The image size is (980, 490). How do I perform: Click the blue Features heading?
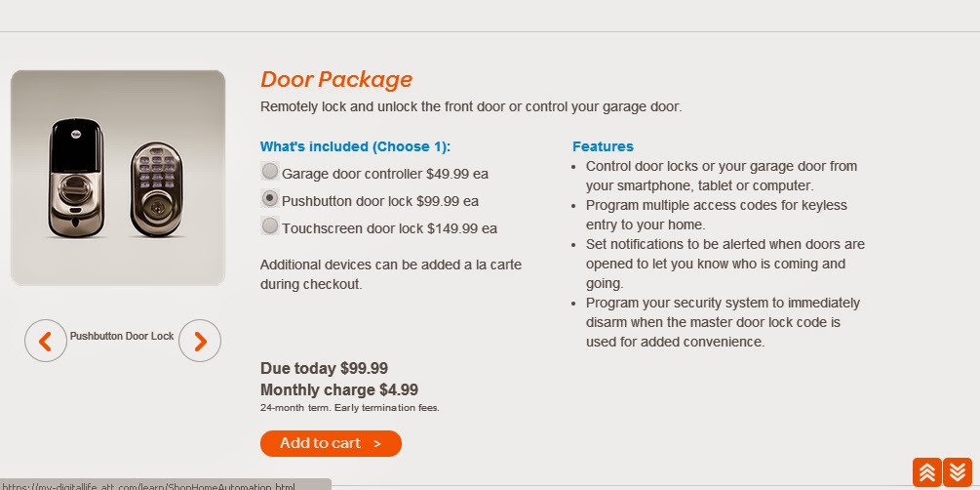pos(603,146)
